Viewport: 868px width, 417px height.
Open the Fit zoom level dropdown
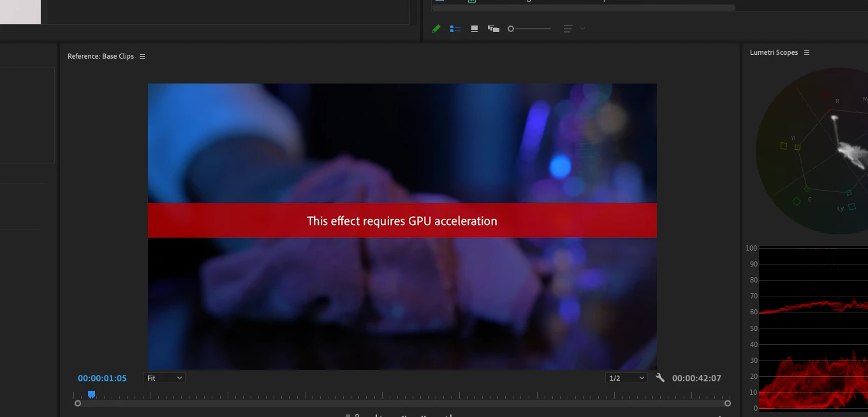(x=165, y=378)
